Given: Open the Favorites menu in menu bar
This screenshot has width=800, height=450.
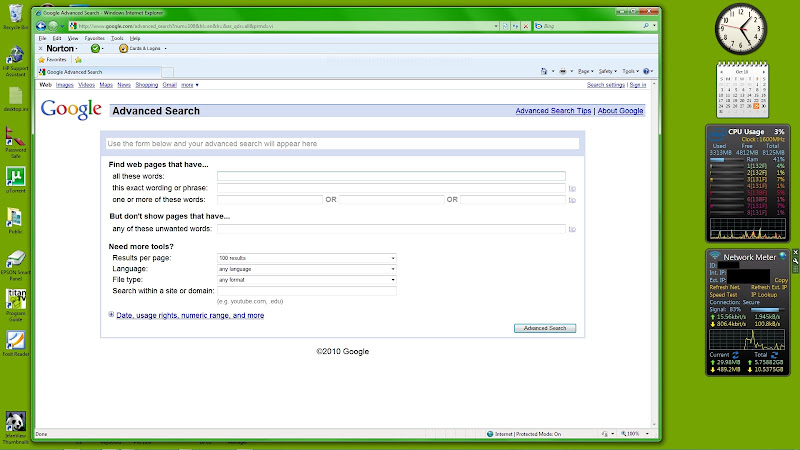Looking at the screenshot, I should coord(94,38).
